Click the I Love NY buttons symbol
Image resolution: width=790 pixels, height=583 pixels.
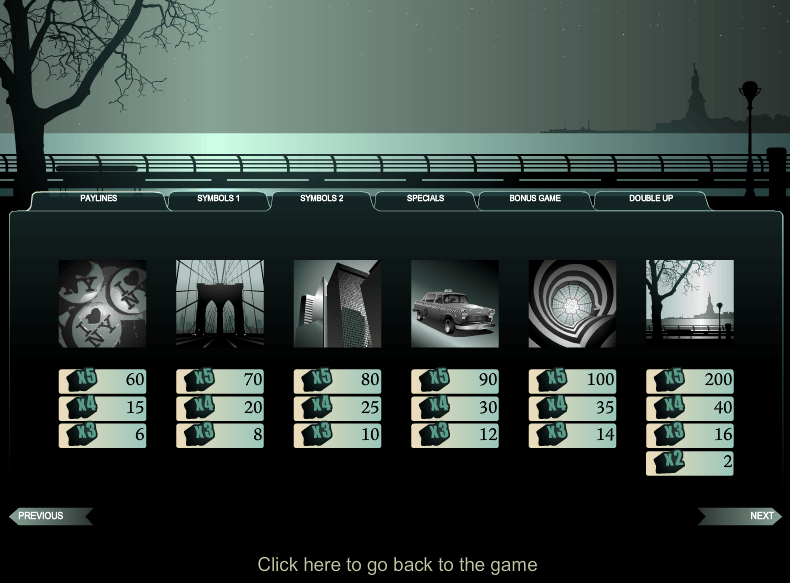click(x=102, y=304)
